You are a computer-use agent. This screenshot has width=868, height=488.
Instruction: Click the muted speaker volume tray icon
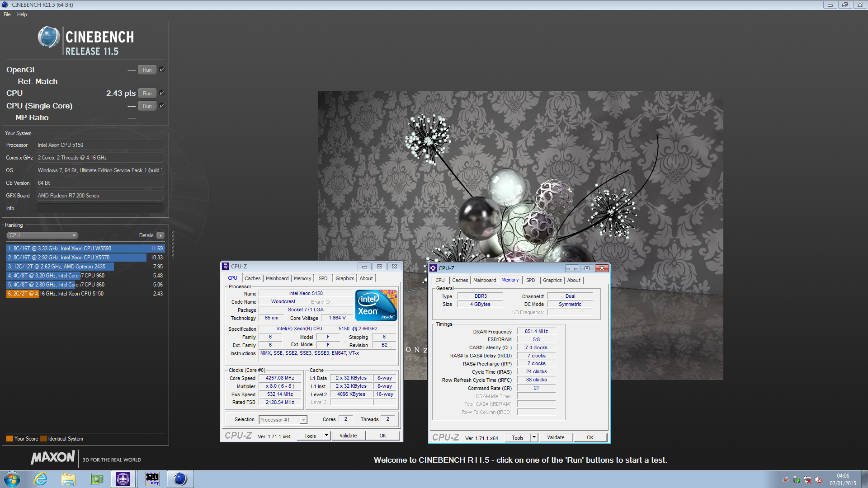click(x=818, y=480)
